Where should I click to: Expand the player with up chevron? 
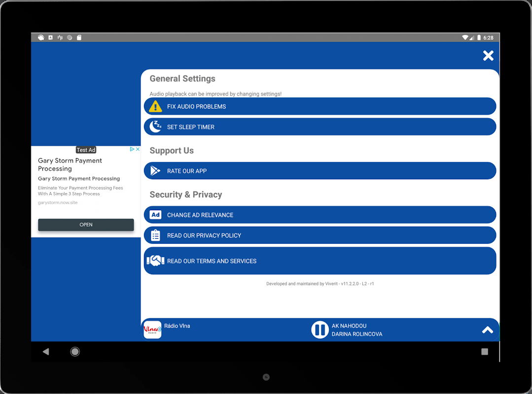(x=488, y=330)
